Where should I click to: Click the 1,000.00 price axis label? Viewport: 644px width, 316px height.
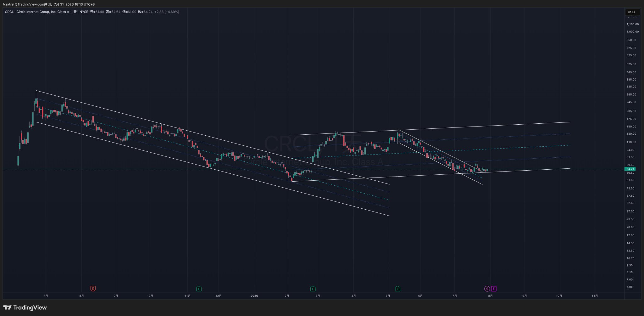(633, 32)
